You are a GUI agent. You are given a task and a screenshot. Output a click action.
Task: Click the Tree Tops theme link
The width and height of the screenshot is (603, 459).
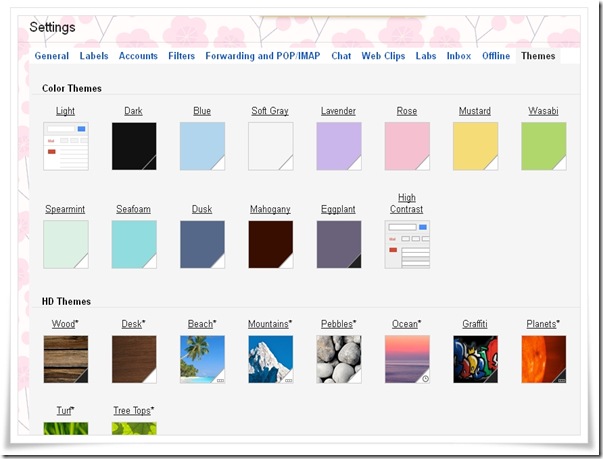[x=133, y=410]
